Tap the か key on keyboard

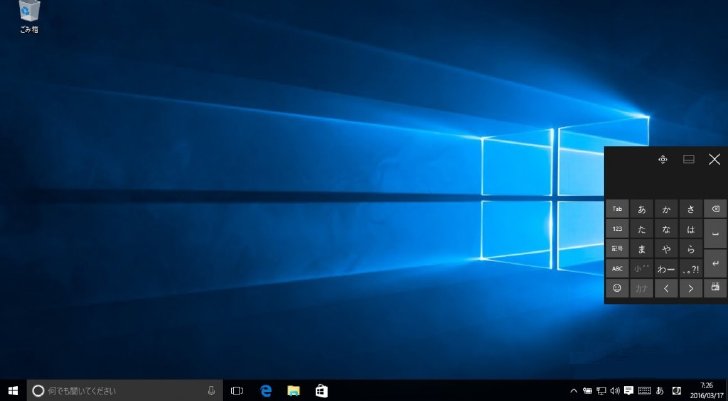point(666,209)
